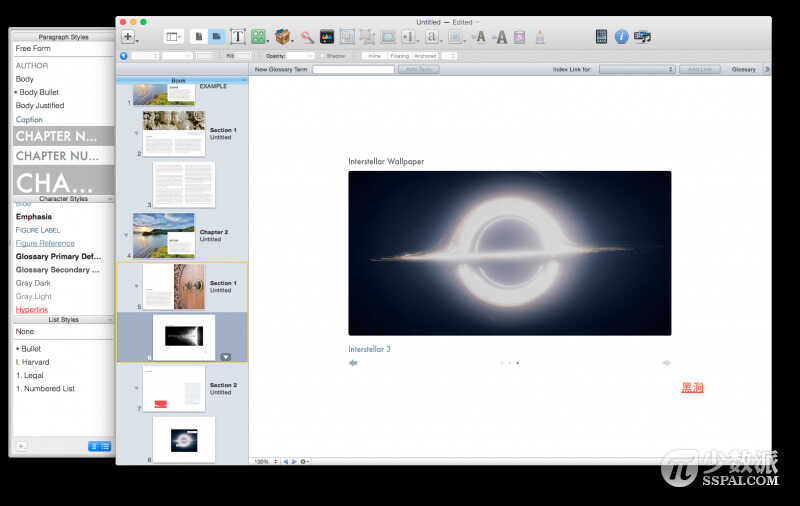Click the plus button at the styles drawer bottom
800x506 pixels.
tap(21, 446)
